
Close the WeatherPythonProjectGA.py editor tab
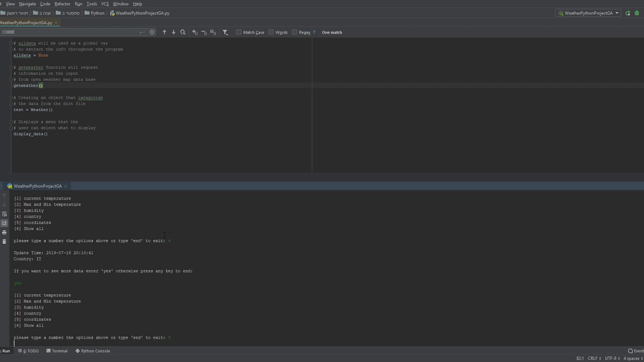click(x=57, y=23)
